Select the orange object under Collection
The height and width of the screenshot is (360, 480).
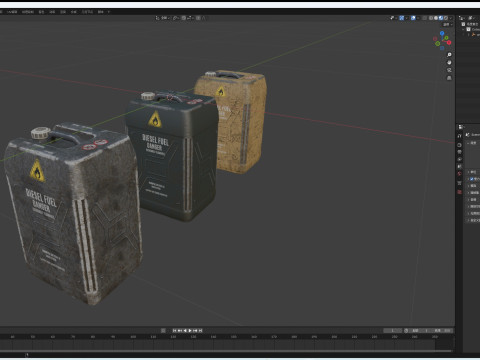(x=475, y=34)
